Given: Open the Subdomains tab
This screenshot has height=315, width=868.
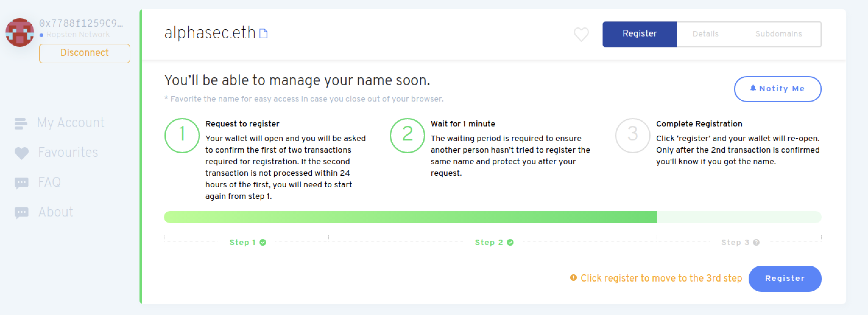Looking at the screenshot, I should tap(779, 34).
